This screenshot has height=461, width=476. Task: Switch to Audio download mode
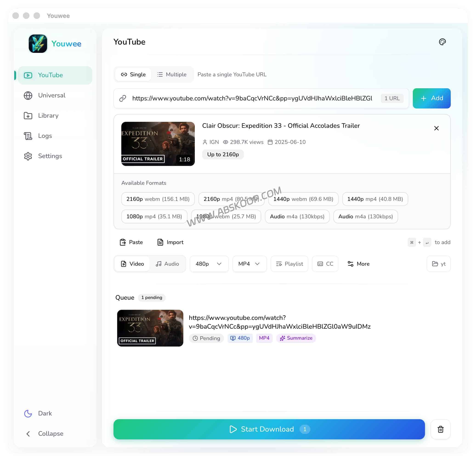tap(167, 264)
